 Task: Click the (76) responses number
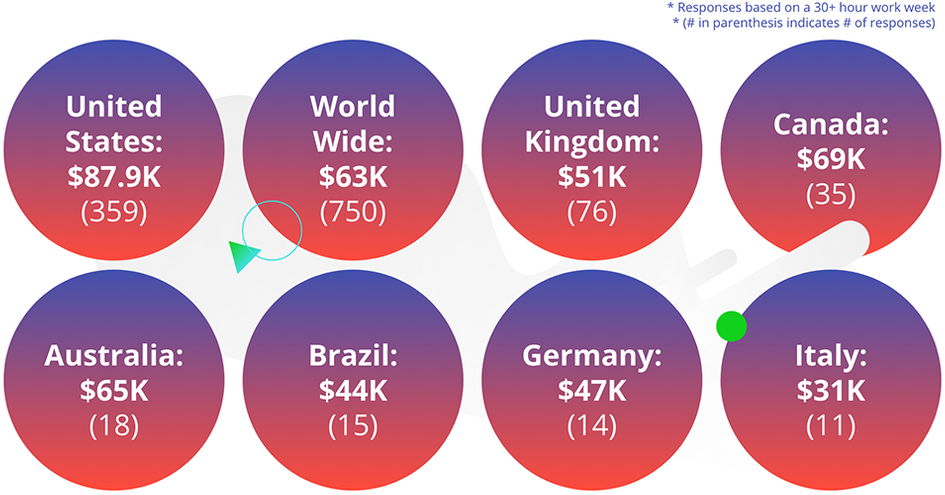tap(592, 212)
